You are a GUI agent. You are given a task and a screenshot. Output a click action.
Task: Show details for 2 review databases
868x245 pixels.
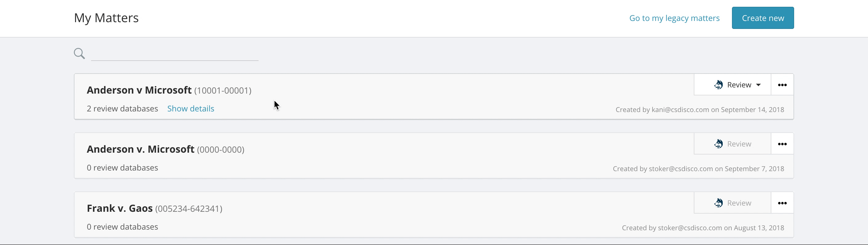pos(191,109)
